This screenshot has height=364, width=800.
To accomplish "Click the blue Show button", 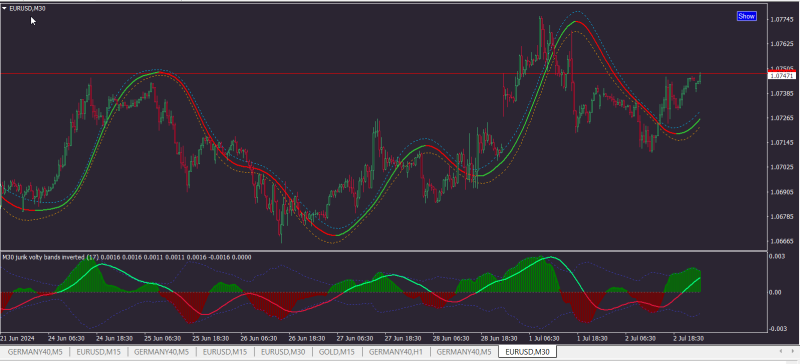I will 746,16.
